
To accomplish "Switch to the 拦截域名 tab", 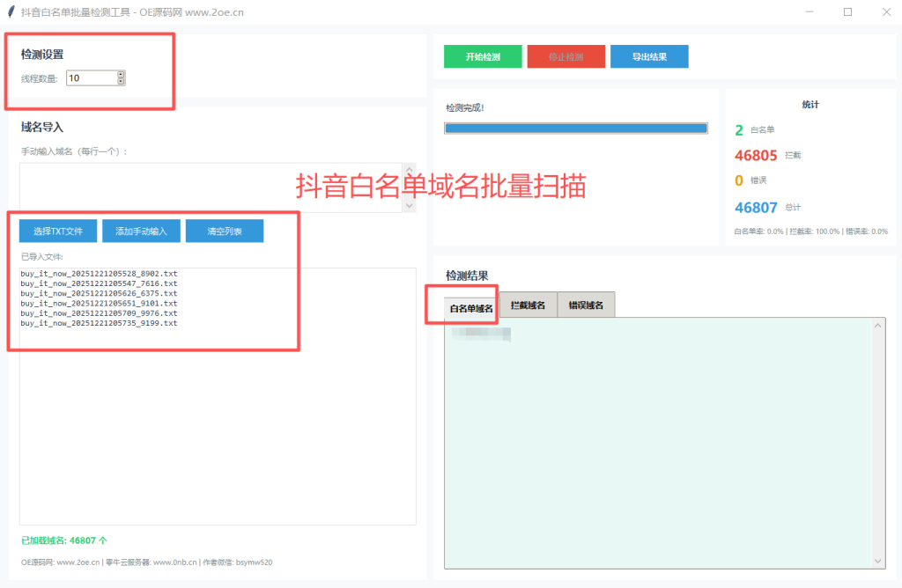I will pos(527,305).
